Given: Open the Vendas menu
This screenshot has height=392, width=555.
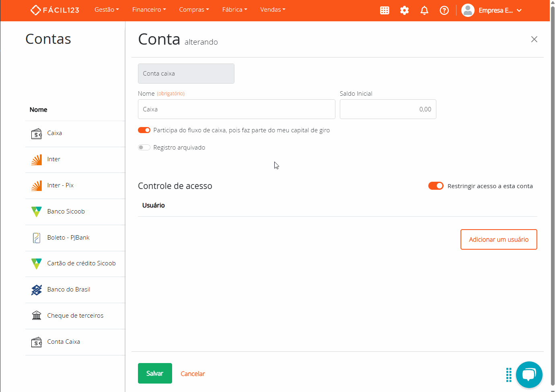Looking at the screenshot, I should pyautogui.click(x=273, y=10).
